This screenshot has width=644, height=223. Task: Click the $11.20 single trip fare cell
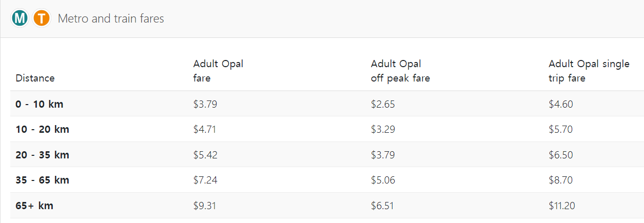point(562,206)
